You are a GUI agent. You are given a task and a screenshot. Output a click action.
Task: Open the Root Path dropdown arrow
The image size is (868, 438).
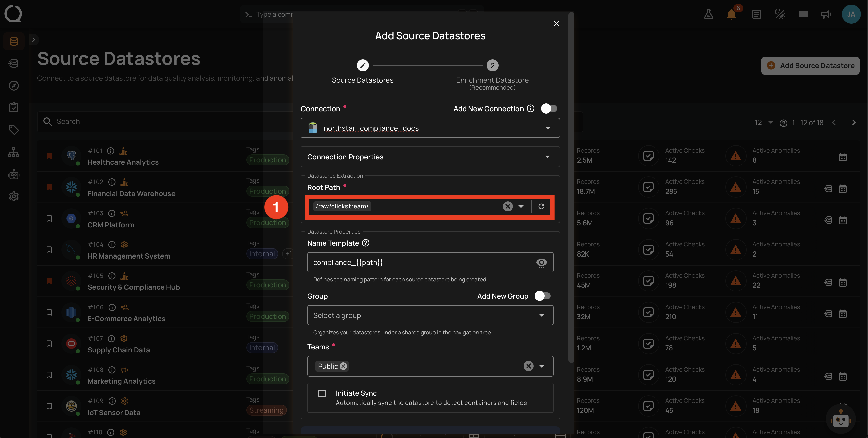(x=521, y=206)
